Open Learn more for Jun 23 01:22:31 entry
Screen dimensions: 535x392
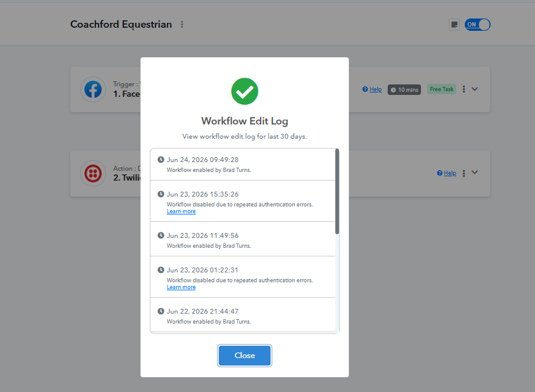pos(181,287)
